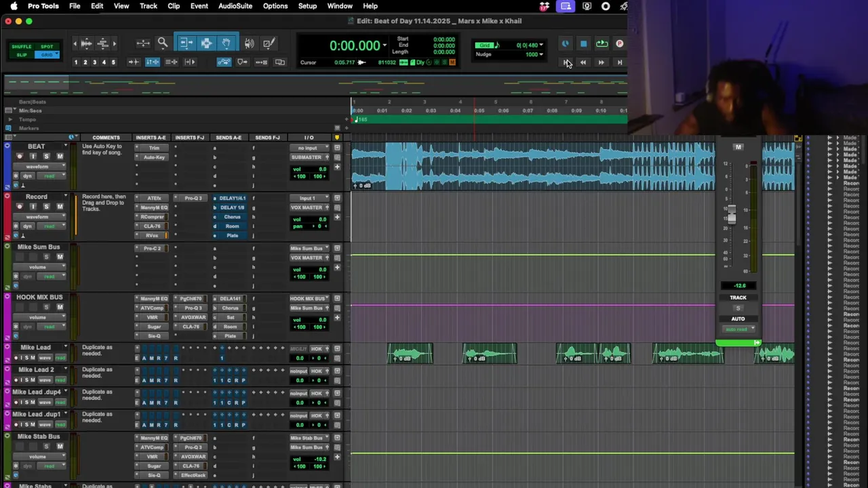Recall zoom preset 3

(94, 62)
